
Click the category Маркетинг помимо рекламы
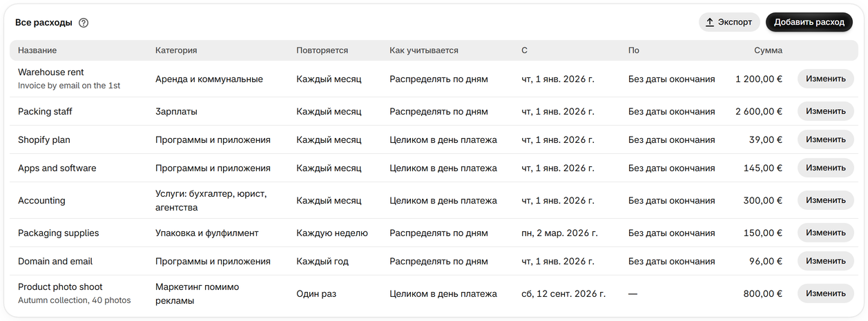197,293
